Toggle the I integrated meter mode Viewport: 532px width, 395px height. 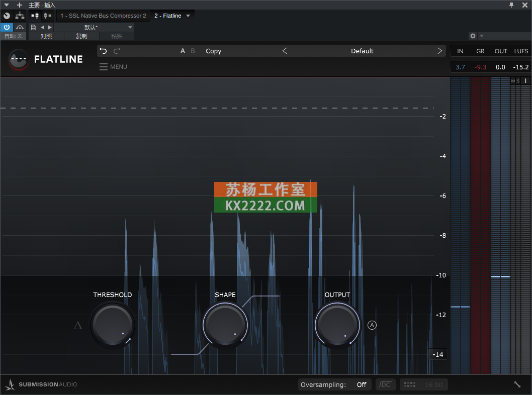coord(525,81)
